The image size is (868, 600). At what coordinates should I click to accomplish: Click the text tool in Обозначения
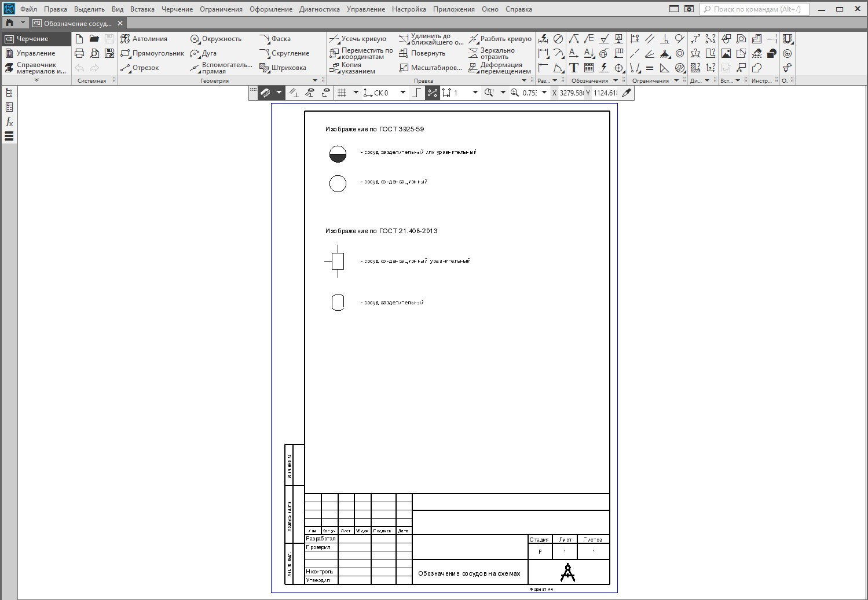(574, 68)
